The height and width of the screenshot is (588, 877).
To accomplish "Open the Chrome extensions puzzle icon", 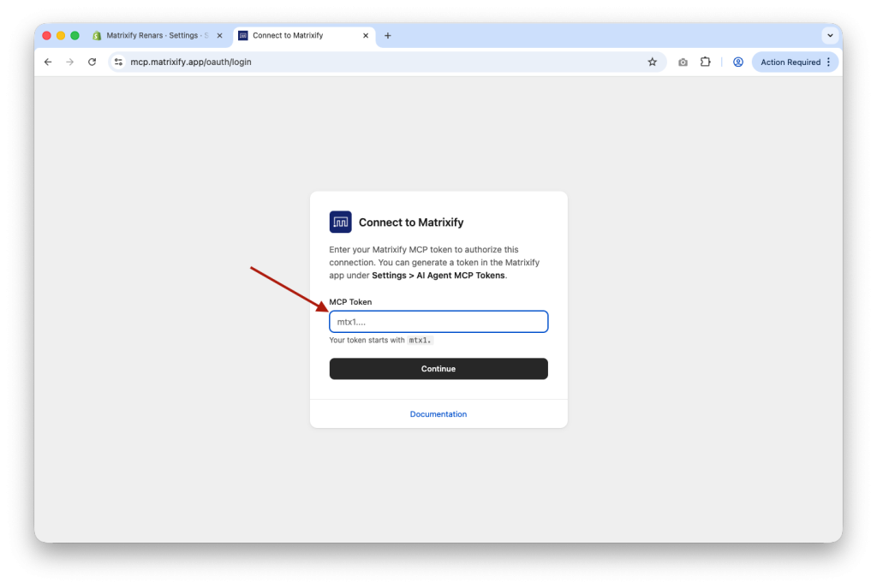I will coord(705,62).
